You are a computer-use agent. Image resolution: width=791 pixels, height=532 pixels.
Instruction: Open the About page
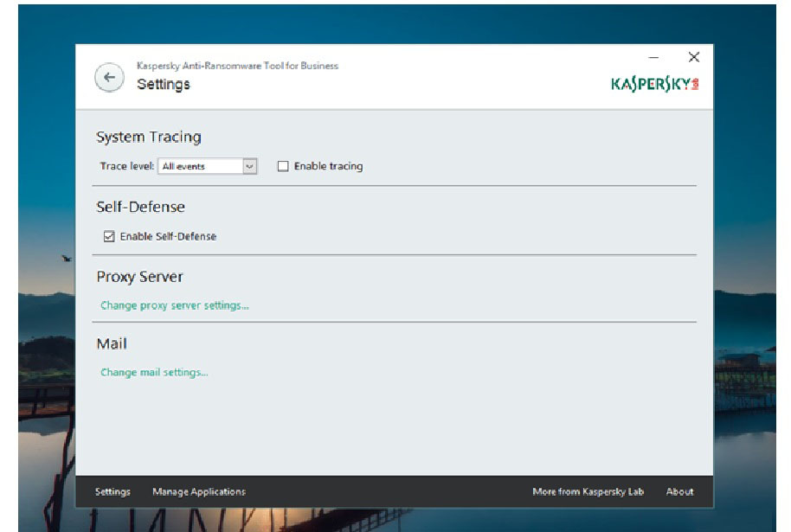(x=679, y=491)
